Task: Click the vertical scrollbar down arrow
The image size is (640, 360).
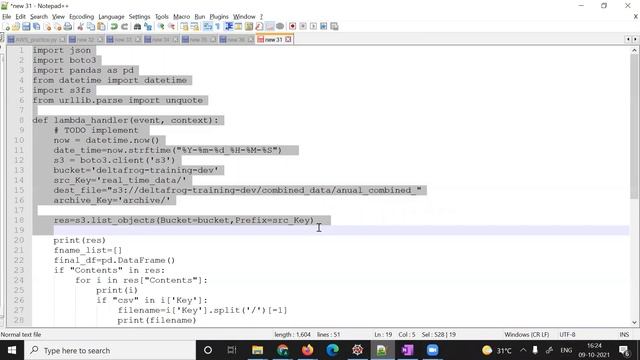Action: click(634, 322)
